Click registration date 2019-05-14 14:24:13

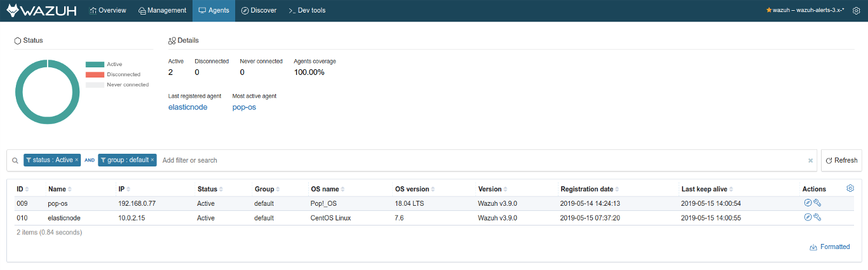pos(590,204)
